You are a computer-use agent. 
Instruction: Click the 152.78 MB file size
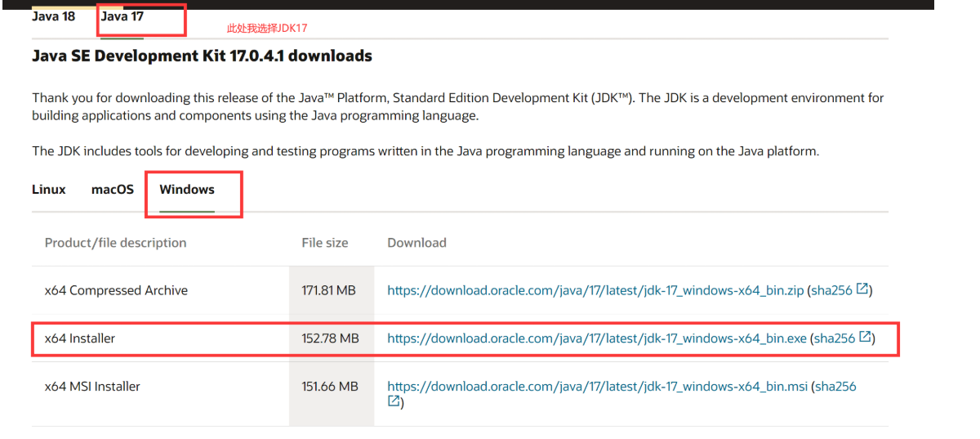[x=330, y=338]
